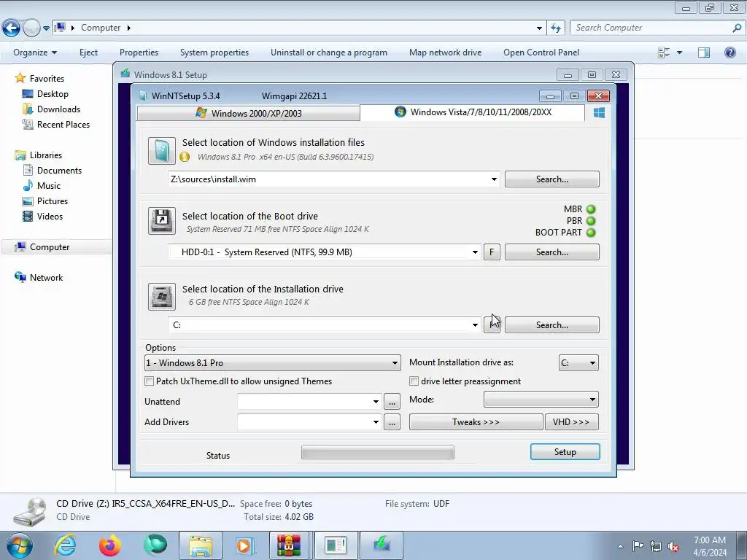Click the Tweaks >>> button

coord(476,422)
